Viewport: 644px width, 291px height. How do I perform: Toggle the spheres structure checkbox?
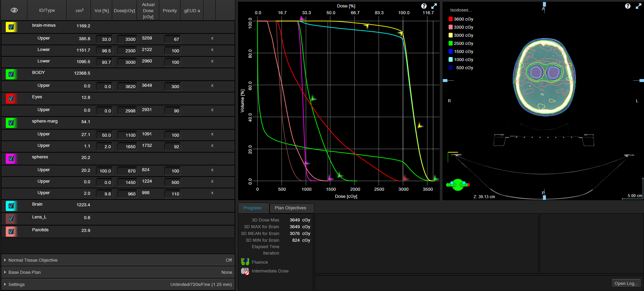click(11, 158)
